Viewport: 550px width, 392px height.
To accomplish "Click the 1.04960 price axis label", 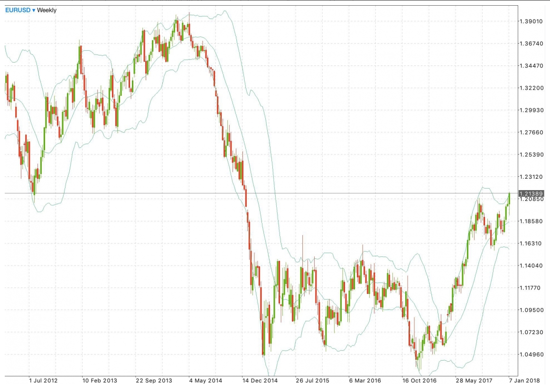I will [x=531, y=354].
